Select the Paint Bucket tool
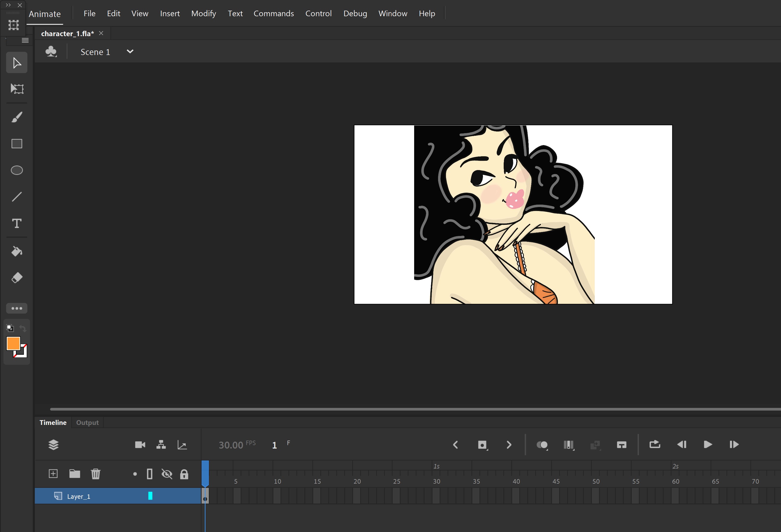 pos(17,251)
